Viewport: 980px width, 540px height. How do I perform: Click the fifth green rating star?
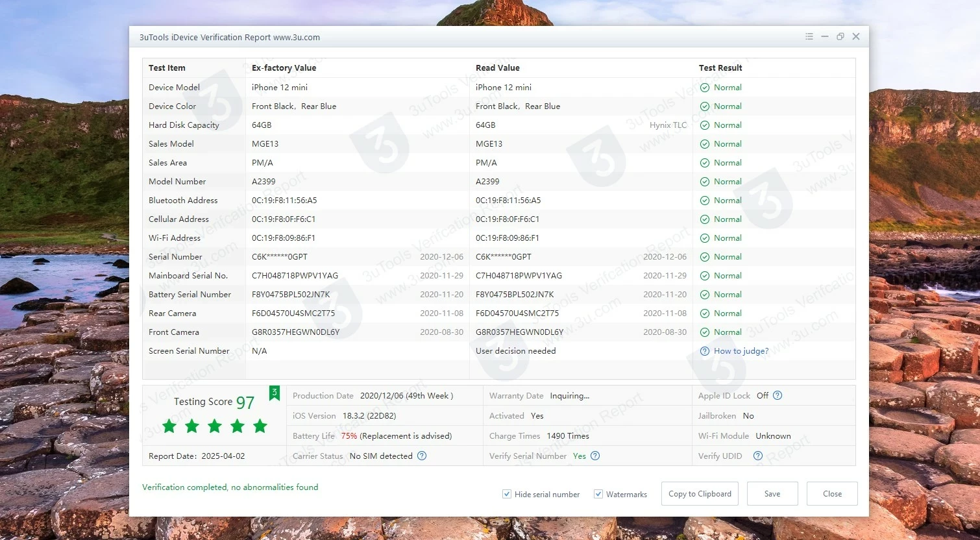(x=260, y=426)
